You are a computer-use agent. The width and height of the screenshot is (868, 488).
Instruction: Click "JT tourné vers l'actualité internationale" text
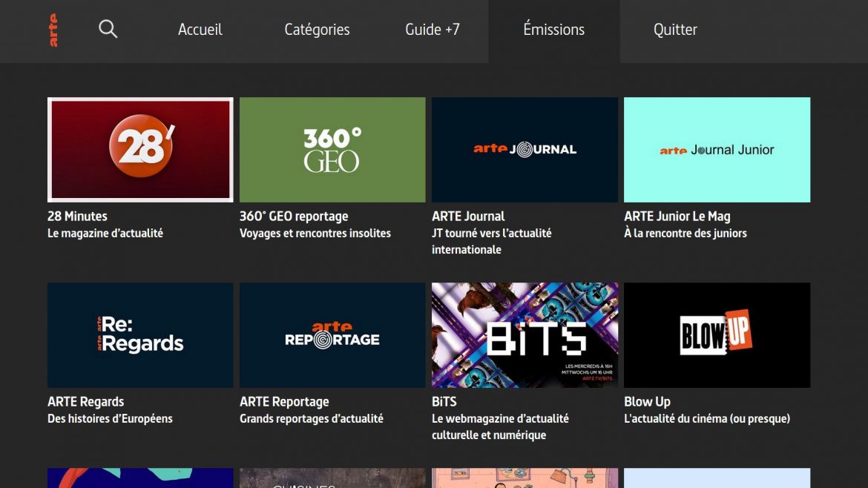[x=492, y=241]
